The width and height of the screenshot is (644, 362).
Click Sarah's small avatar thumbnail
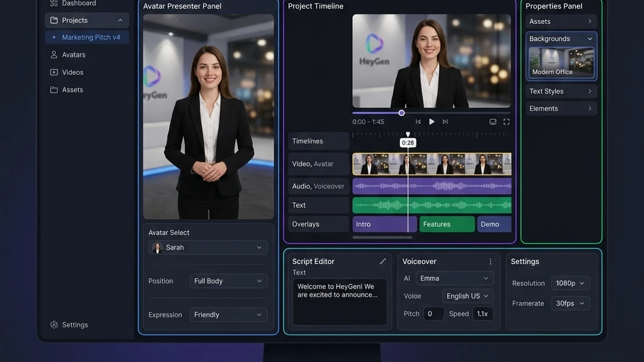[x=157, y=248]
